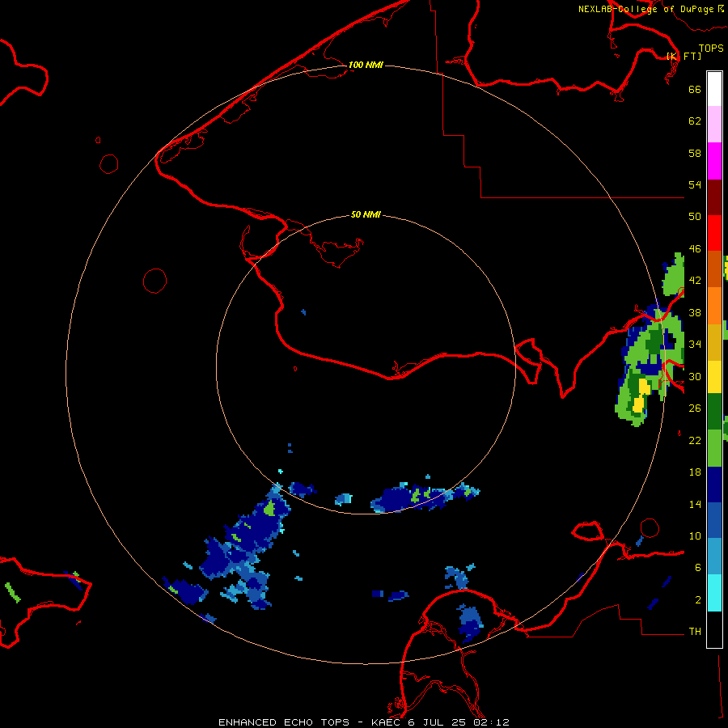Click the 66 legend value
The height and width of the screenshot is (728, 728).
695,89
